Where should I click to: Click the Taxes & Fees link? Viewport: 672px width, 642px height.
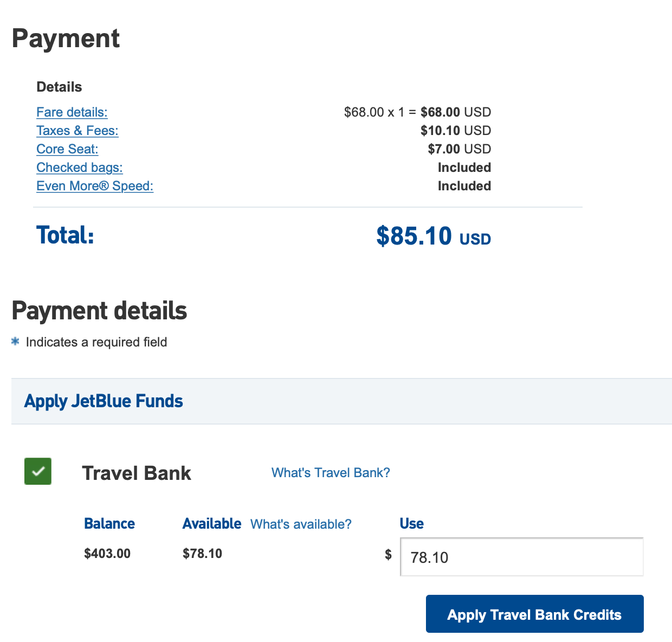(x=77, y=131)
